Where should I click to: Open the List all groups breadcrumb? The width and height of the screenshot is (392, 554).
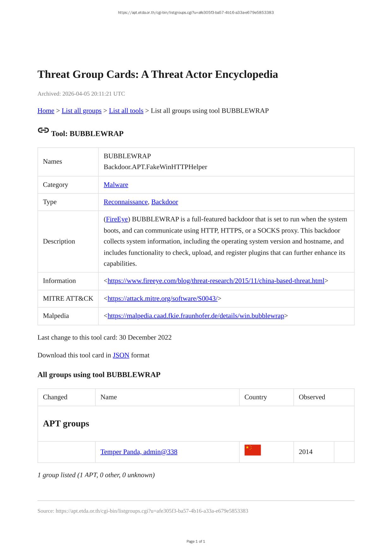[x=81, y=111]
